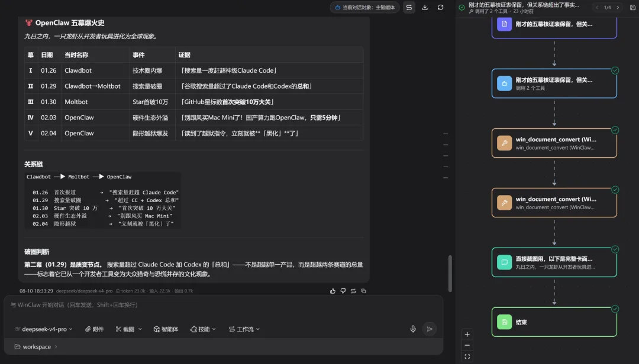This screenshot has width=639, height=364.
Task: Click the 当前对话对象：主智能体 pill
Action: (x=364, y=7)
